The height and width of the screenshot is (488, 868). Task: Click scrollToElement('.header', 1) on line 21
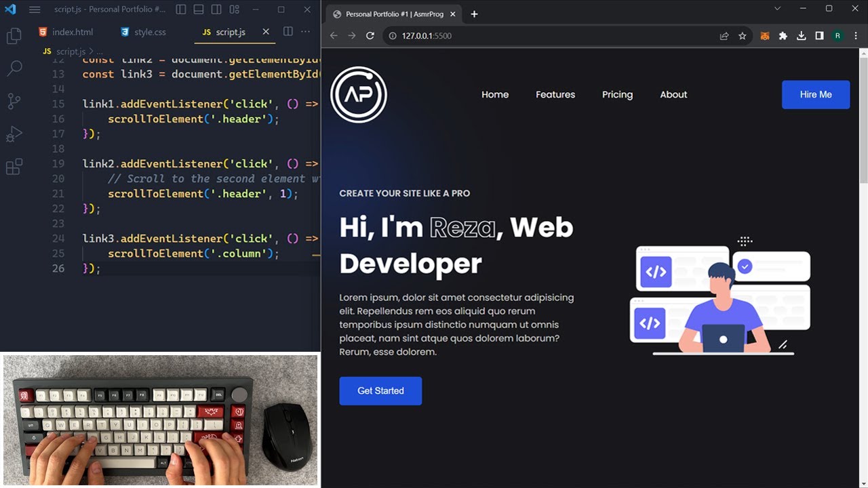pos(203,194)
